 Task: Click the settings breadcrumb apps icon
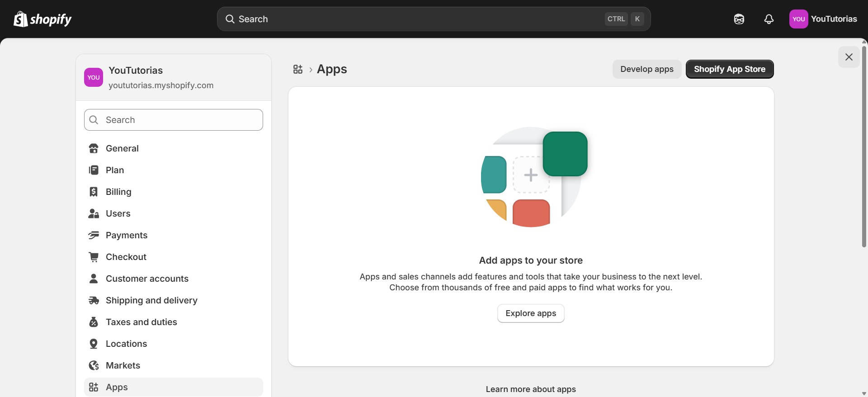tap(298, 69)
